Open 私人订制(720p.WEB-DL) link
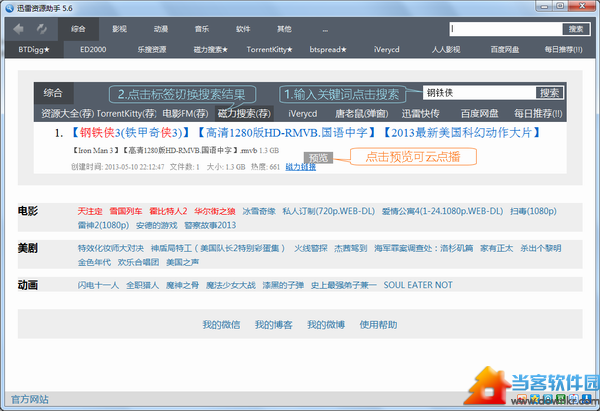Screen dimensions: 600x411 329,211
